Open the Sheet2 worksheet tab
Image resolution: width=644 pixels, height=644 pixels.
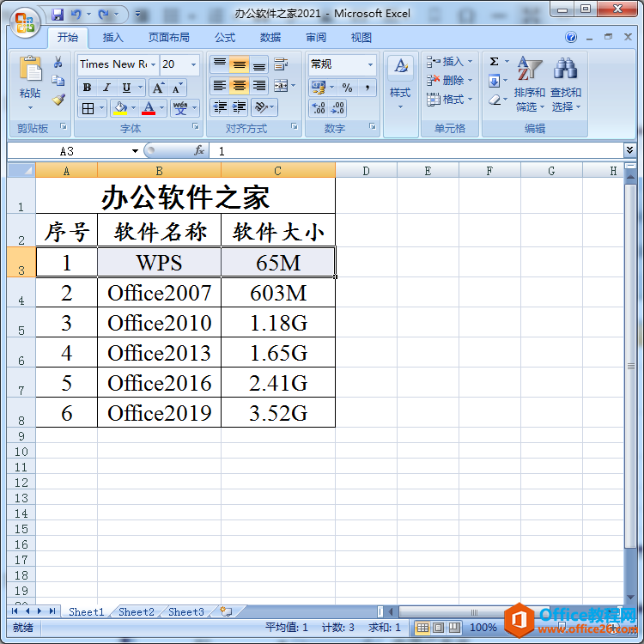[137, 611]
